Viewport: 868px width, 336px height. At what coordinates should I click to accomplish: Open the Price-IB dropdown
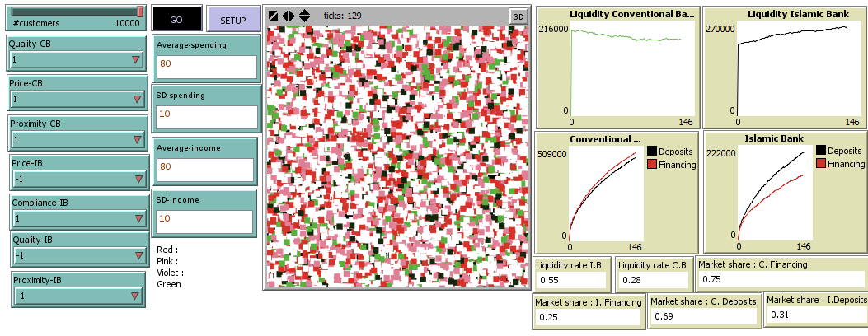click(79, 178)
